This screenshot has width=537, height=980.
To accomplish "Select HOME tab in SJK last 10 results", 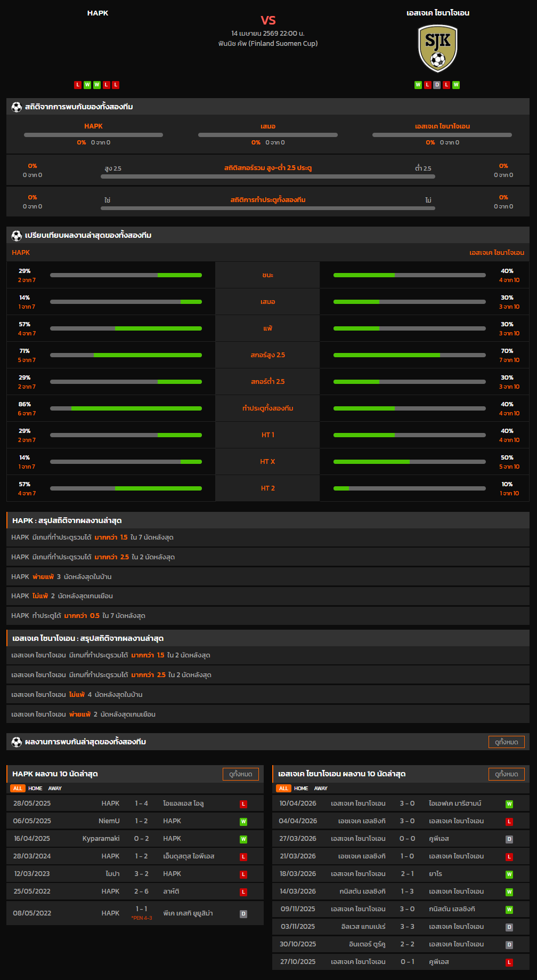I will click(301, 789).
